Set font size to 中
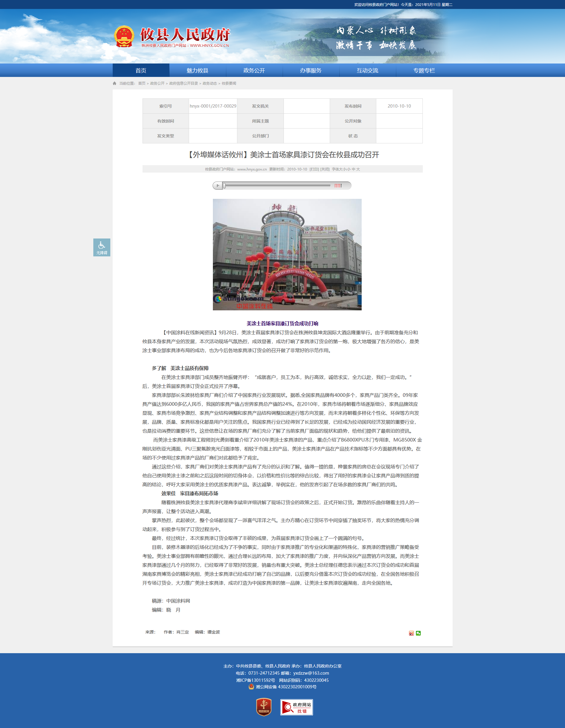565x728 pixels. coord(353,169)
